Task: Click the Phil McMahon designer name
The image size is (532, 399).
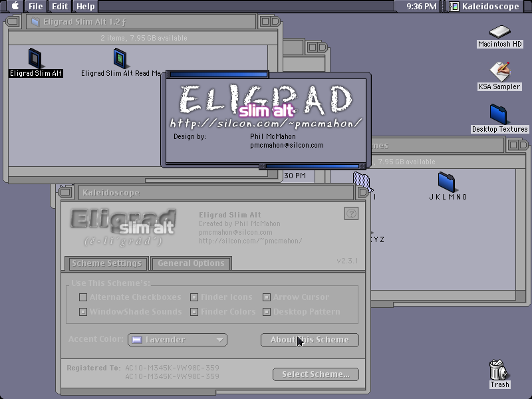Action: 273,136
